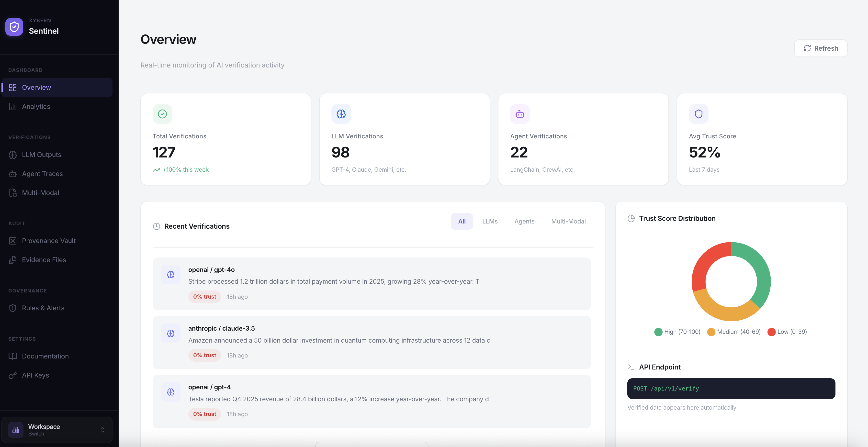Click the Multi-Modal sidebar icon

point(13,193)
